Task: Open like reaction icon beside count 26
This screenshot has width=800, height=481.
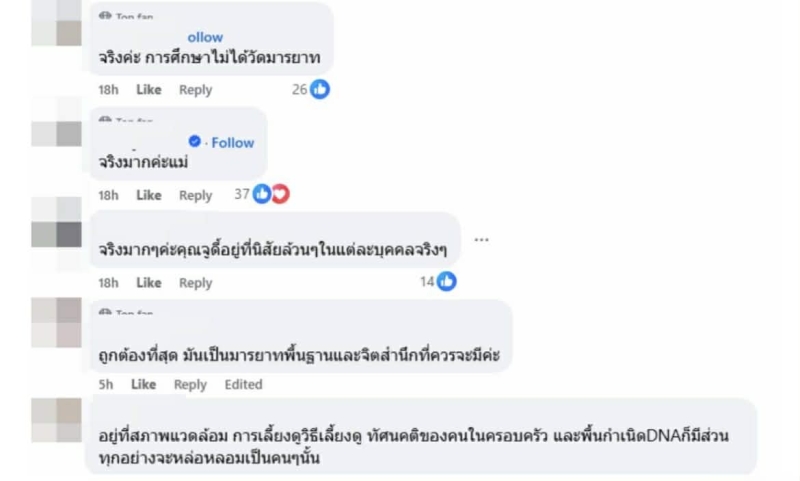Action: pyautogui.click(x=320, y=89)
